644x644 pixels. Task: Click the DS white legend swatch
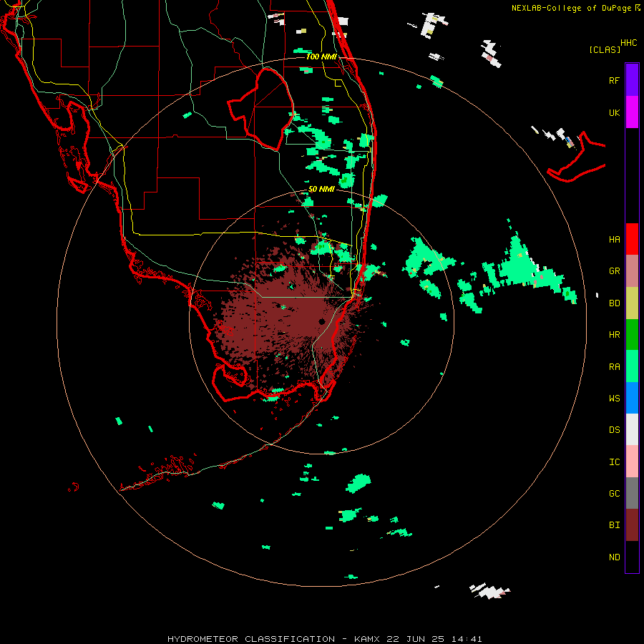tap(632, 429)
